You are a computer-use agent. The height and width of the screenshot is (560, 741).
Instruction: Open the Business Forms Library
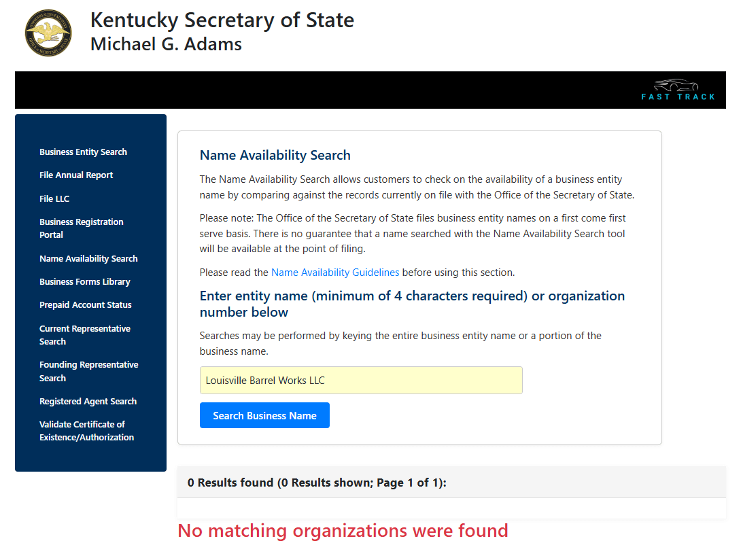[86, 281]
